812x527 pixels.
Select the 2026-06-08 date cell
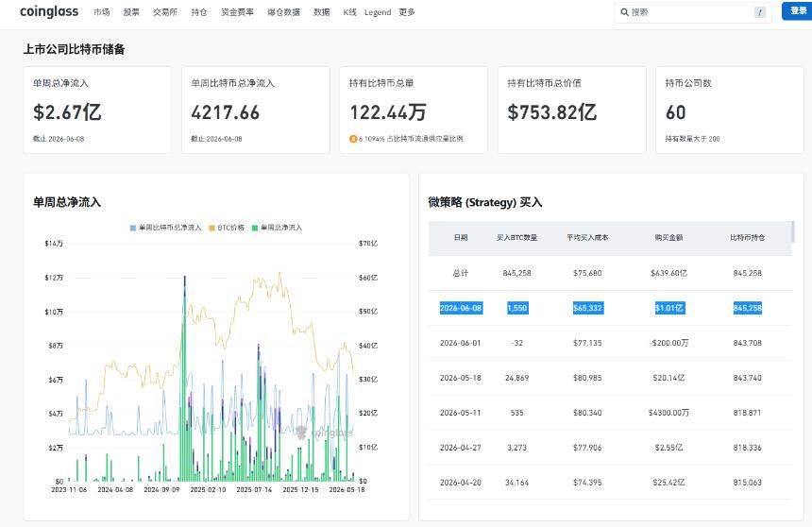click(x=461, y=308)
